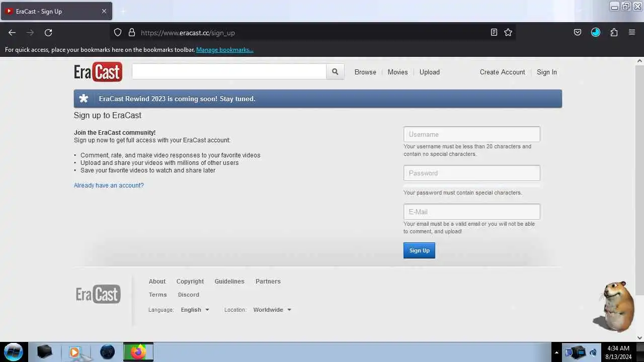Image resolution: width=644 pixels, height=362 pixels.
Task: Click the white star announcement icon
Action: point(84,99)
